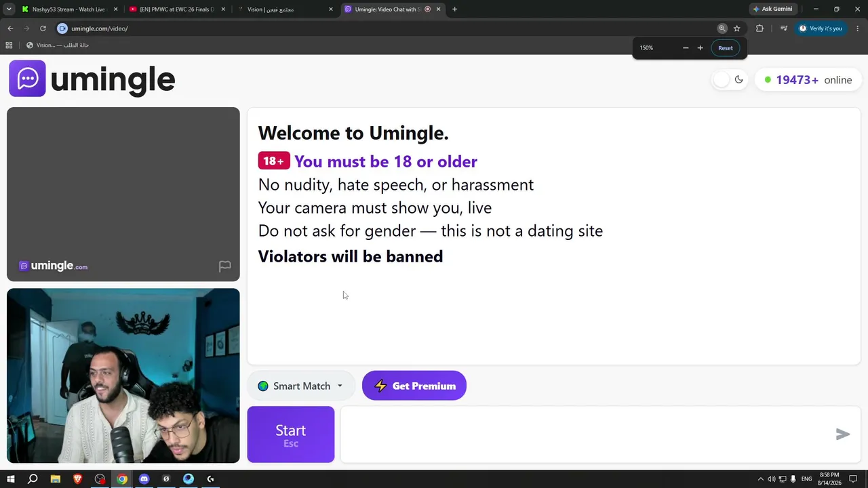Click the Verify it's you profile button
This screenshot has width=868, height=488.
821,28
